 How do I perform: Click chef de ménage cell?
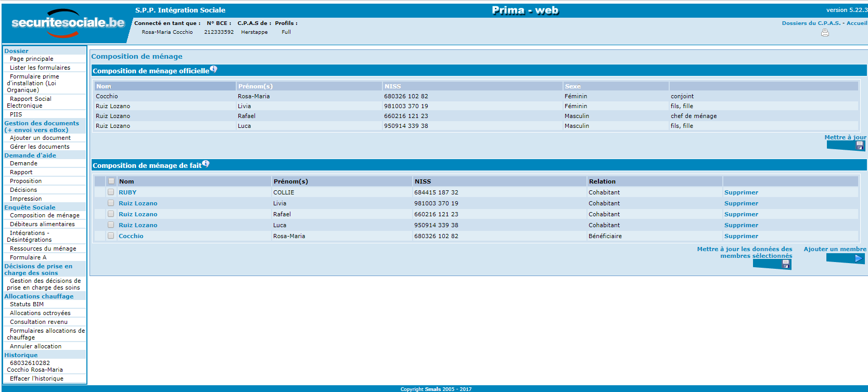(694, 116)
